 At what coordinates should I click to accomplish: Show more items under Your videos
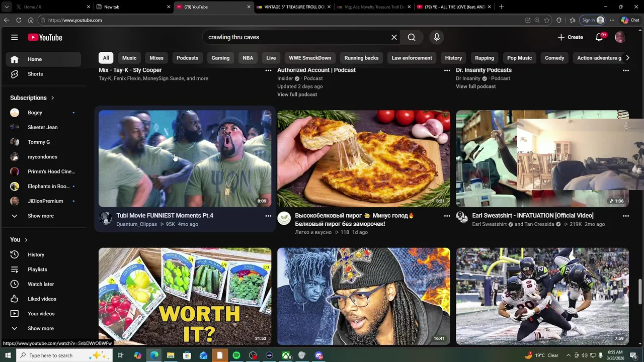tap(44, 328)
